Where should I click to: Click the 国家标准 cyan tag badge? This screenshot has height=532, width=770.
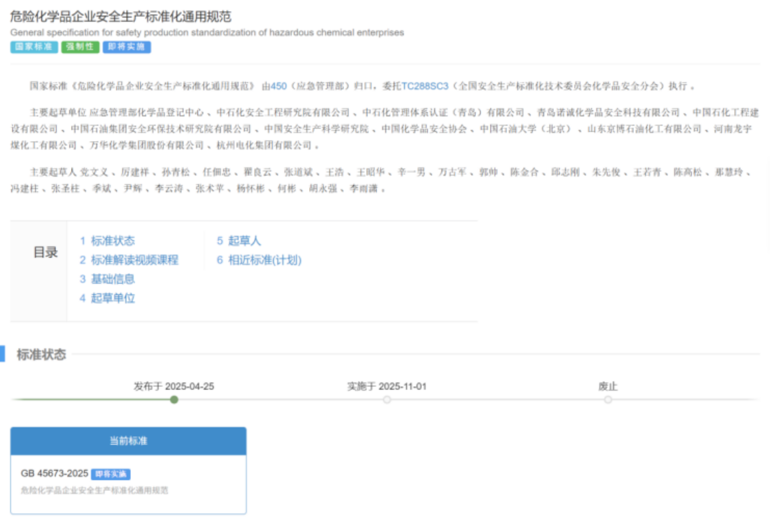click(x=34, y=47)
